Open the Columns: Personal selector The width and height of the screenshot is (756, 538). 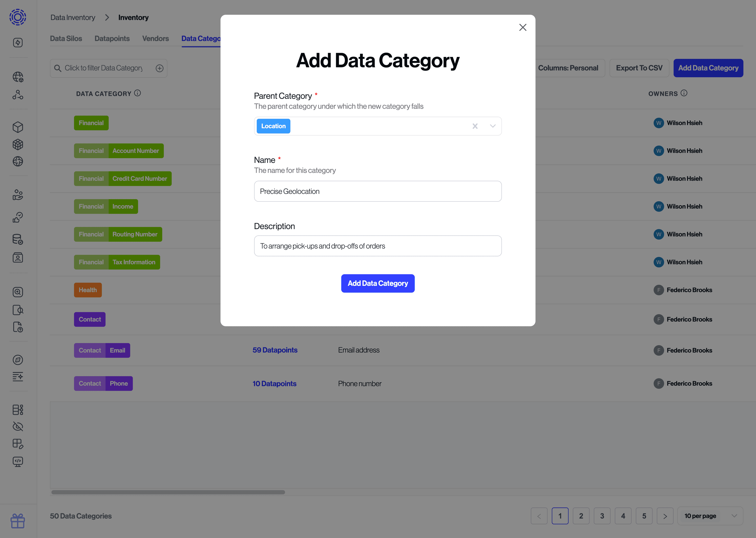(x=568, y=68)
